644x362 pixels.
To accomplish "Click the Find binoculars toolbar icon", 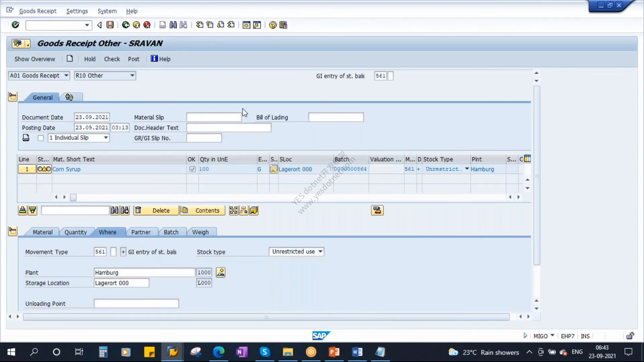I will 173,25.
